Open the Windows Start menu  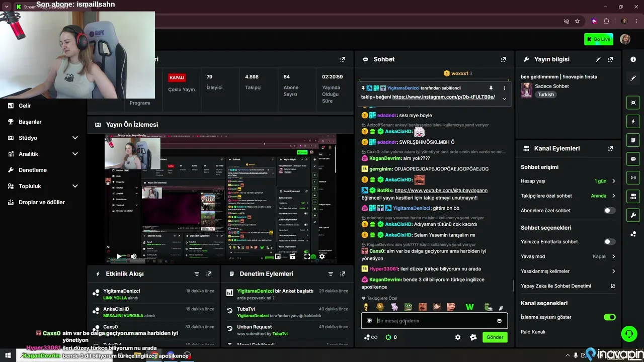8,355
